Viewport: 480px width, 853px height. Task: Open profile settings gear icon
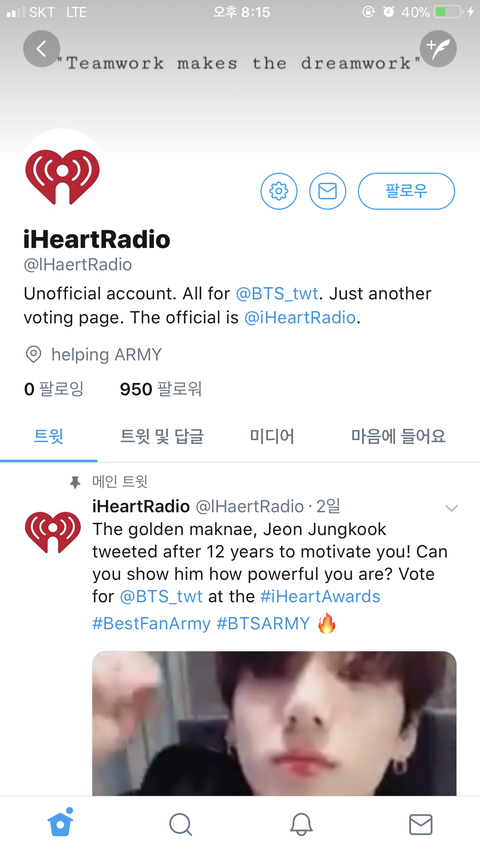pos(279,191)
